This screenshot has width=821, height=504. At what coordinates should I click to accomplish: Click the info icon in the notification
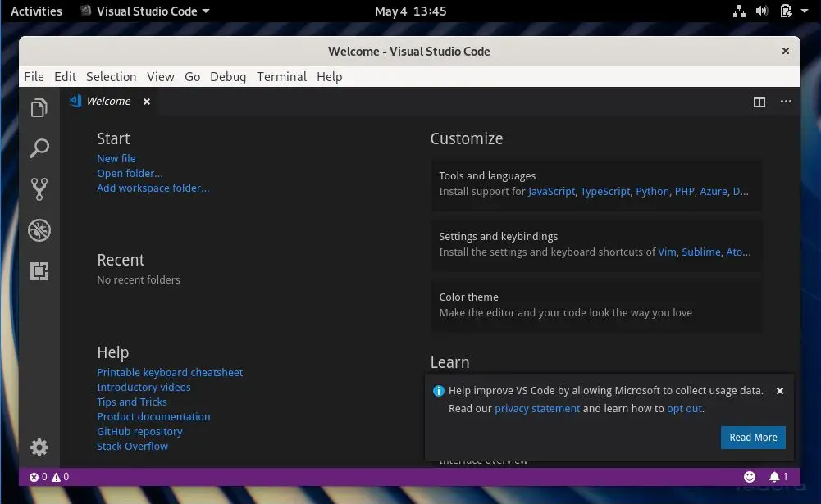point(439,391)
